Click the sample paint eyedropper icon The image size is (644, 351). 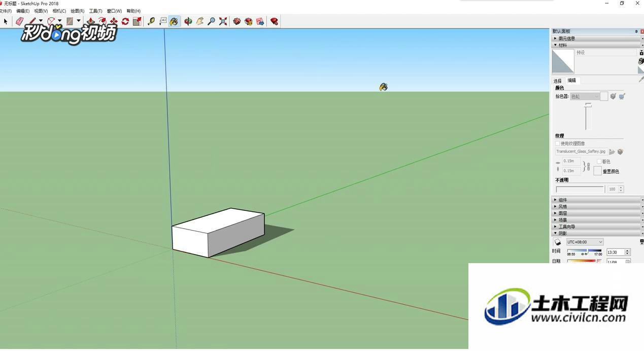(641, 79)
